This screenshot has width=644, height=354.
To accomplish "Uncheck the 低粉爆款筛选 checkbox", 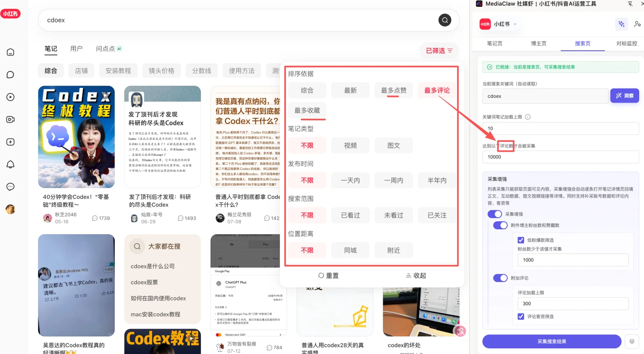I will pos(521,240).
